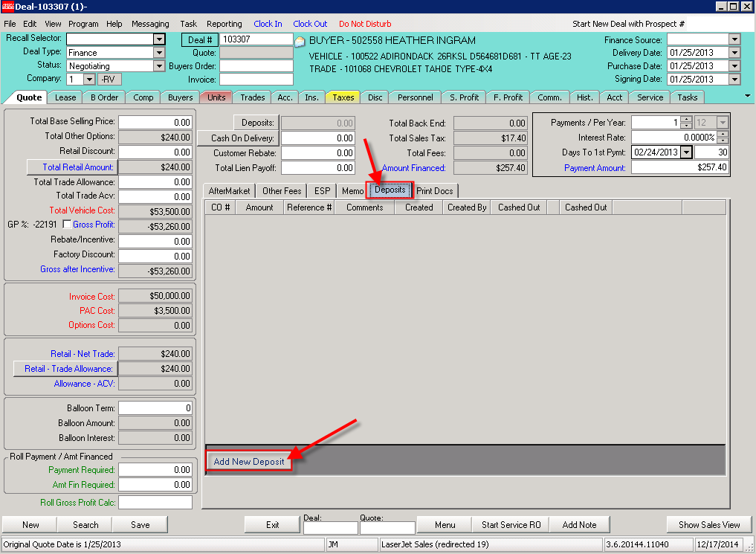Open the Reporting menu

224,24
